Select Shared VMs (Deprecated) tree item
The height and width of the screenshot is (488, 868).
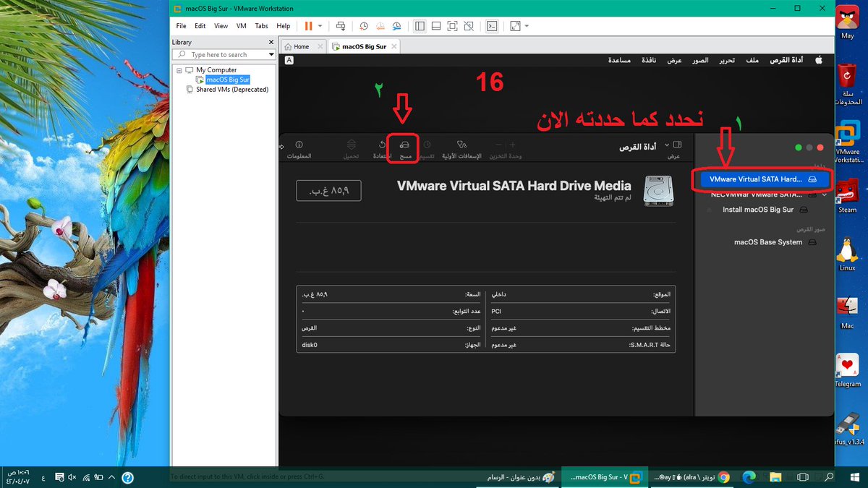231,90
